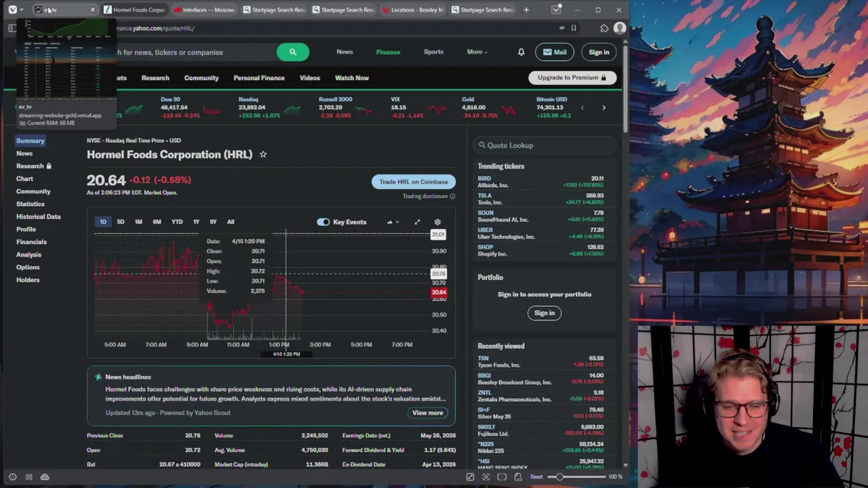
Task: Open the chart type dropdown
Action: (x=393, y=222)
